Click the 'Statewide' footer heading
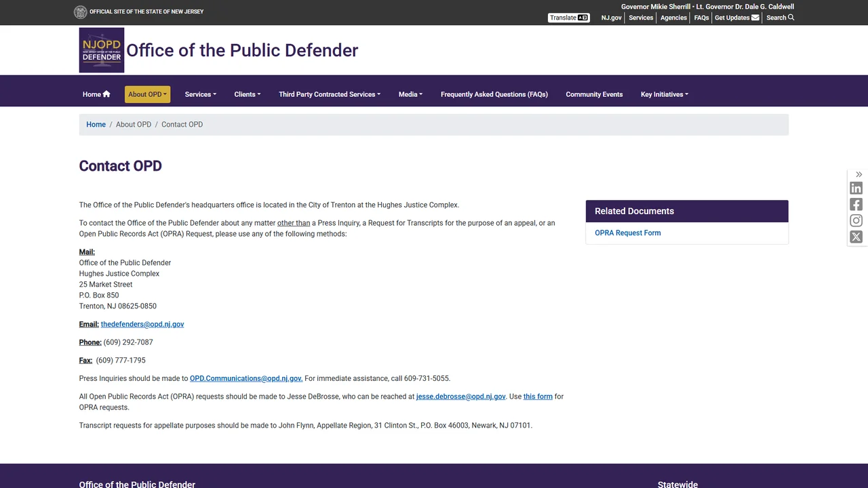The image size is (868, 488). [x=677, y=484]
